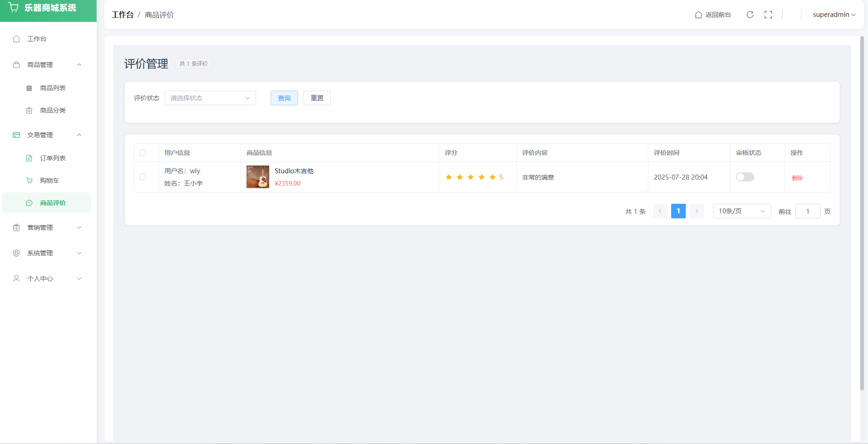Click the 商品列表 sidebar icon
The height and width of the screenshot is (444, 868).
[x=29, y=88]
